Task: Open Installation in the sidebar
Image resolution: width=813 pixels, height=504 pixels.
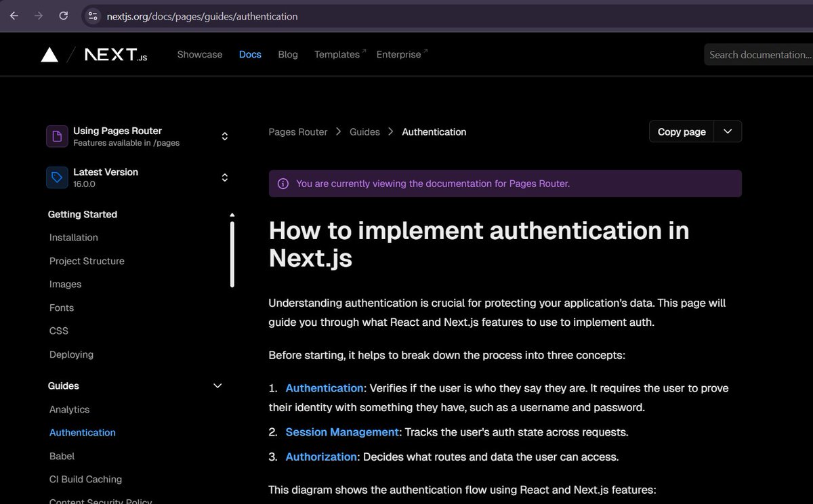Action: click(74, 238)
